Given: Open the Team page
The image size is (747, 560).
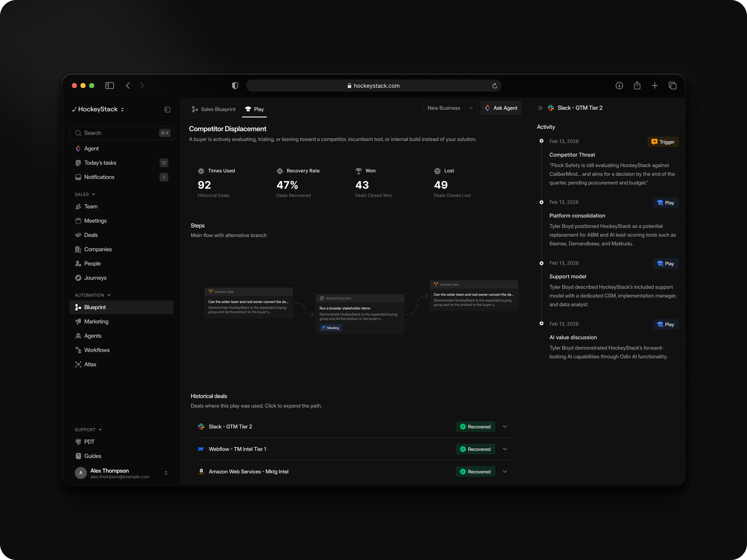Looking at the screenshot, I should 121,207.
